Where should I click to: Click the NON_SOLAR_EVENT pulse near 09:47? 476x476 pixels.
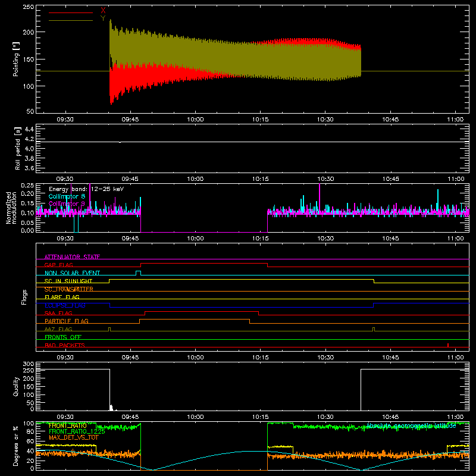pyautogui.click(x=138, y=273)
